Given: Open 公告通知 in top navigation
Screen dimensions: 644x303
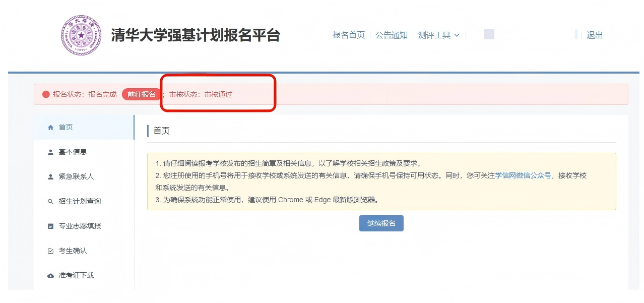Looking at the screenshot, I should coord(392,35).
